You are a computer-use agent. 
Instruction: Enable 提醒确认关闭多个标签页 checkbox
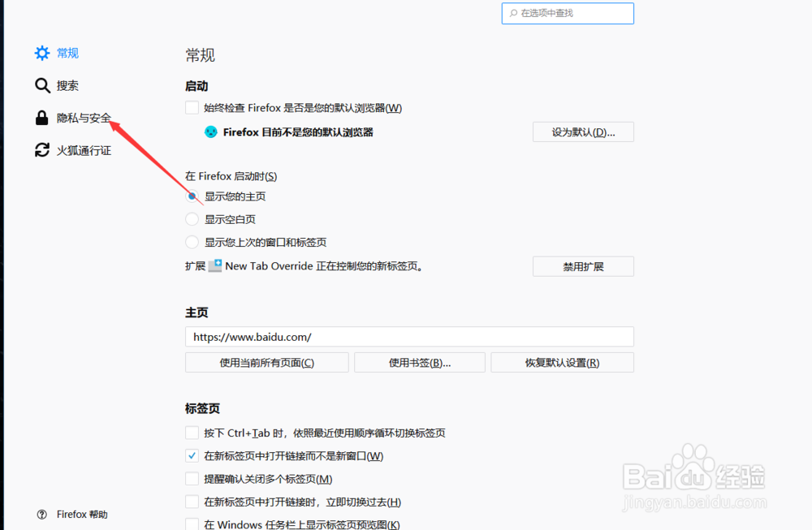192,479
